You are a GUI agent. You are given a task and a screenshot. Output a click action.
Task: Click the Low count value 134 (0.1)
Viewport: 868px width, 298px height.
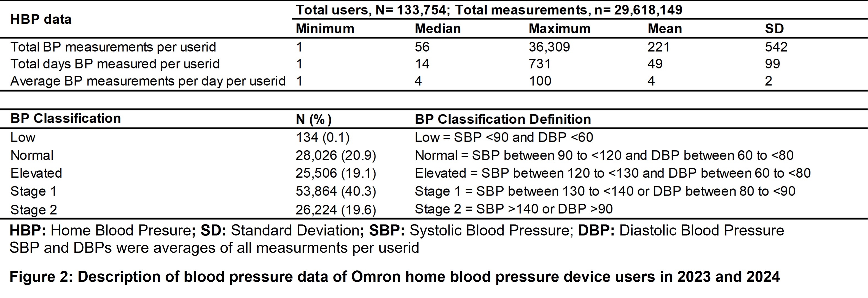click(x=323, y=137)
